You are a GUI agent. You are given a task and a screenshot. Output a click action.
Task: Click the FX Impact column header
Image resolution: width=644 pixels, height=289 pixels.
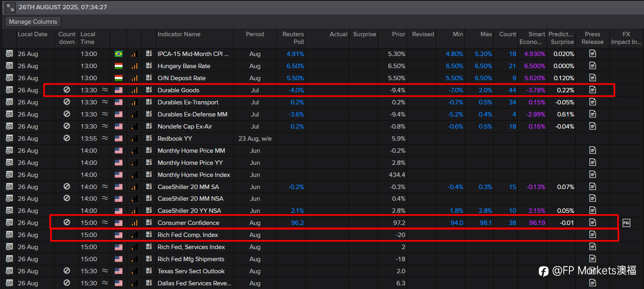click(x=626, y=38)
